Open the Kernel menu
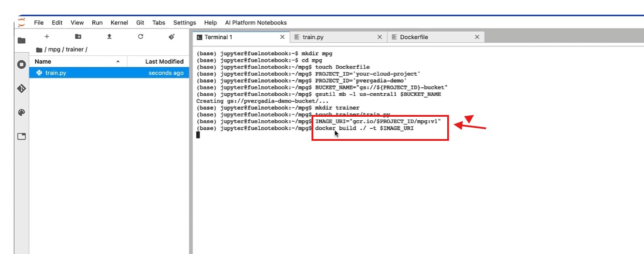This screenshot has width=644, height=254. [119, 23]
